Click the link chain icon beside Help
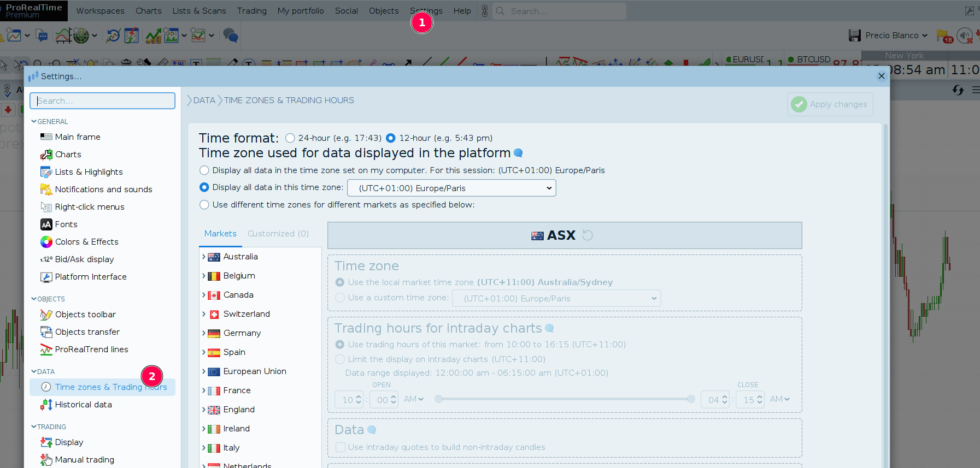This screenshot has height=468, width=980. 484,11
